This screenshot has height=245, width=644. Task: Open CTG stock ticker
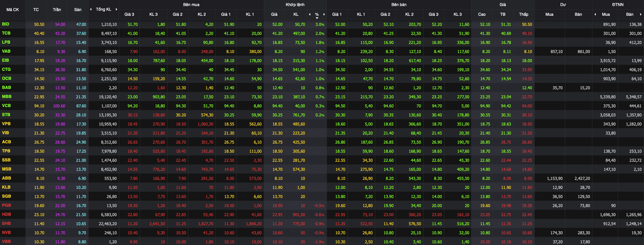click(6, 69)
